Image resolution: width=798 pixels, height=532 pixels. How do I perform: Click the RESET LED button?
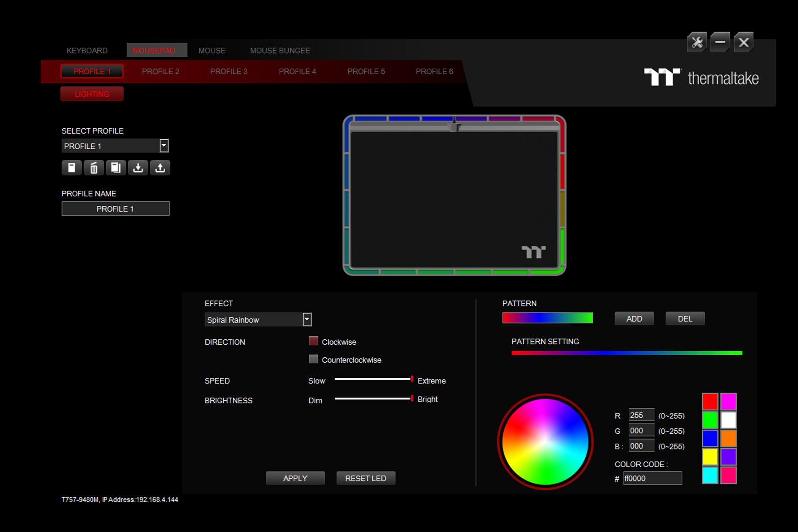pos(366,478)
